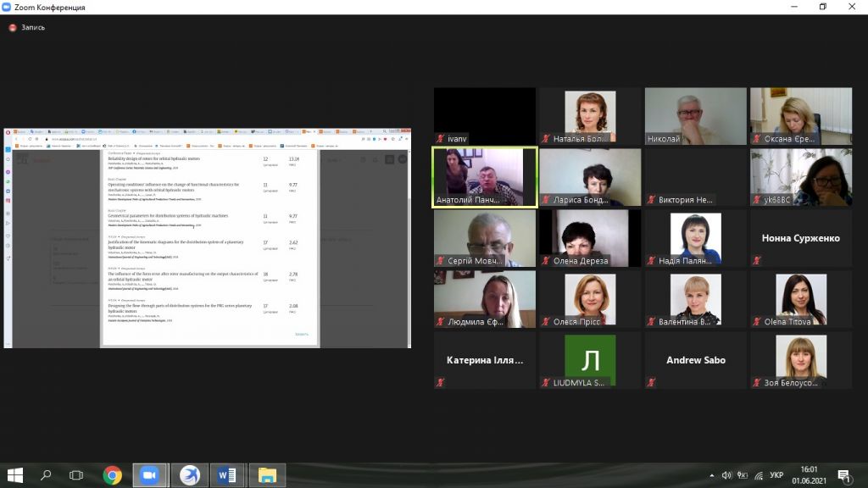Viewport: 868px width, 488px height.
Task: Click muted mic icon beside Олеся Прісс
Action: point(546,321)
